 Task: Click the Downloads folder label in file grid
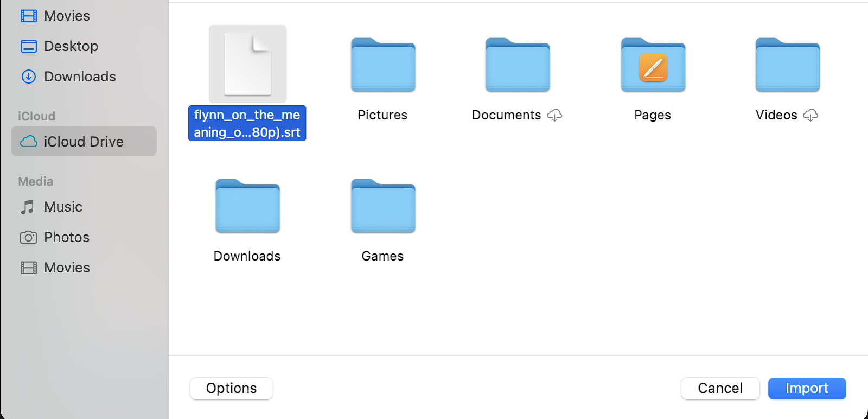pyautogui.click(x=247, y=256)
